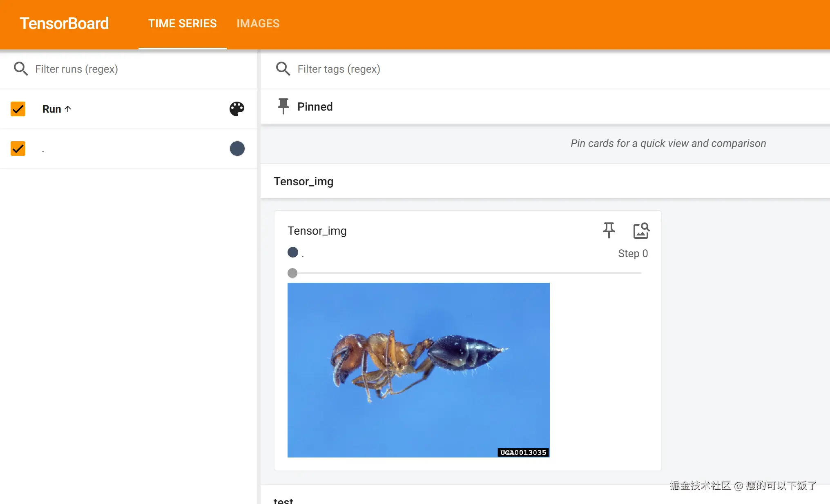Sort runs by clicking Run header
Screen dimensions: 830x504
pyautogui.click(x=52, y=109)
